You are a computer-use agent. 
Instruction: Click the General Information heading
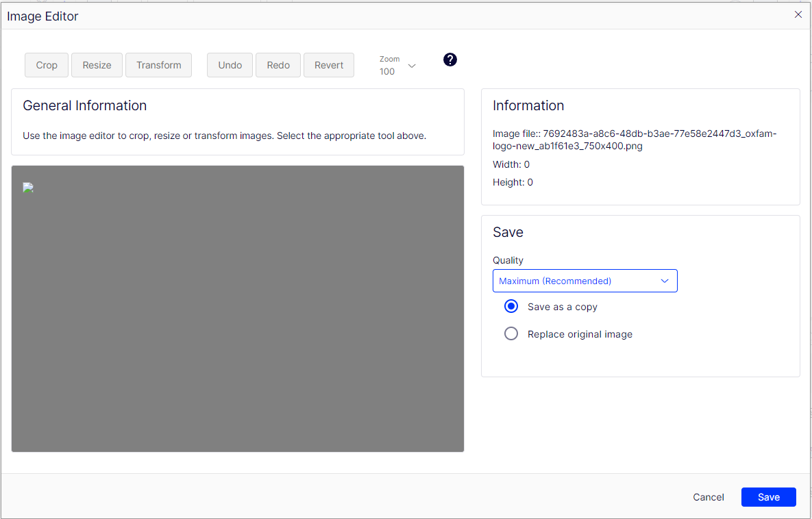(85, 105)
